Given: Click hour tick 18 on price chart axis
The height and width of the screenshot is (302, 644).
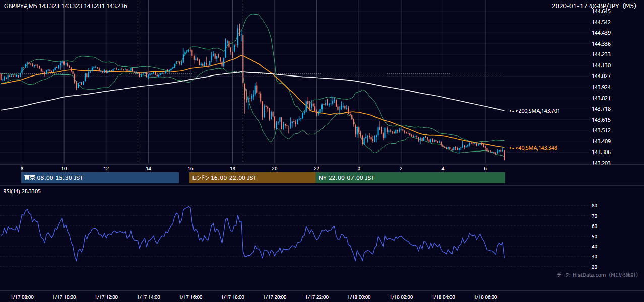Looking at the screenshot, I should point(232,168).
